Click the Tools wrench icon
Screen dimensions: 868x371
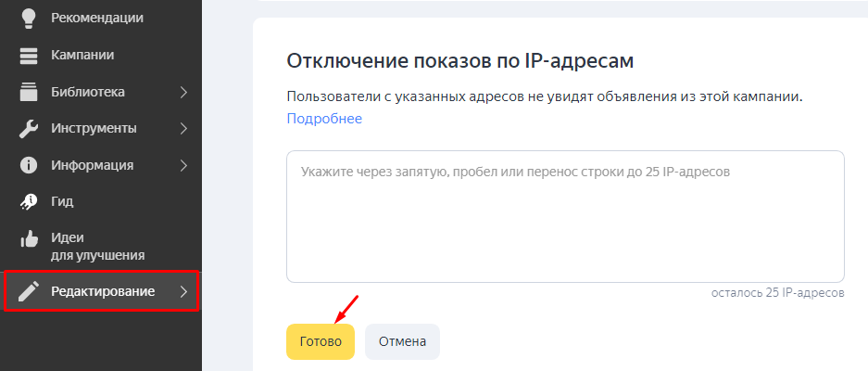point(28,128)
